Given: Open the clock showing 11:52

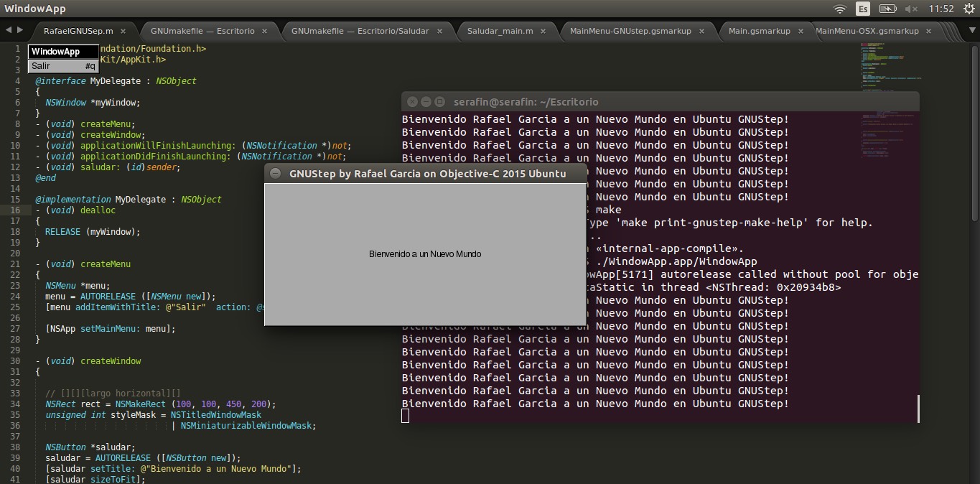Looking at the screenshot, I should click(941, 9).
